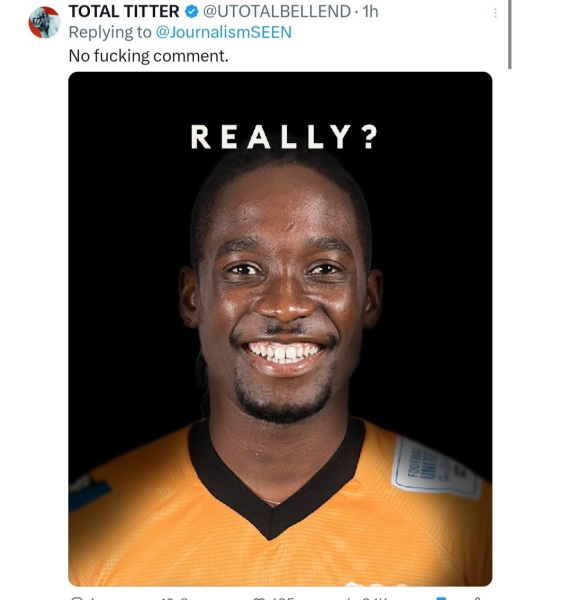576x600 pixels.
Task: Like the tweet with the heart icon
Action: click(x=258, y=598)
